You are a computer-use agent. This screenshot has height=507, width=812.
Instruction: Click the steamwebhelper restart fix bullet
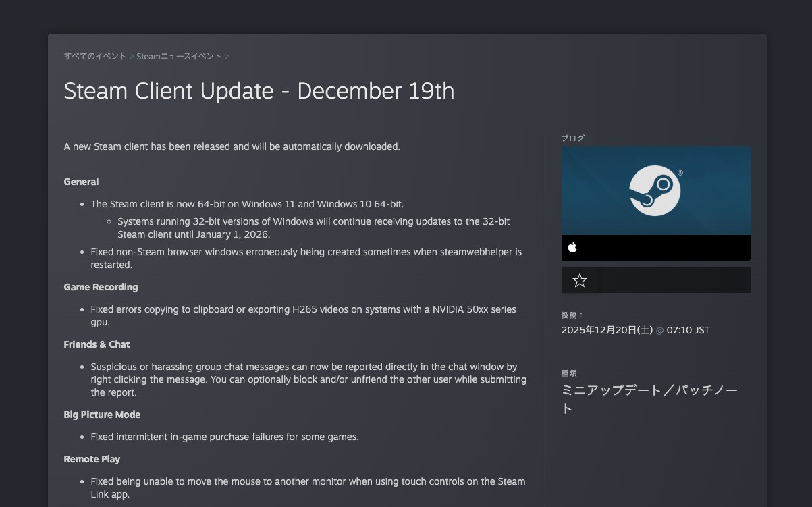pyautogui.click(x=306, y=258)
